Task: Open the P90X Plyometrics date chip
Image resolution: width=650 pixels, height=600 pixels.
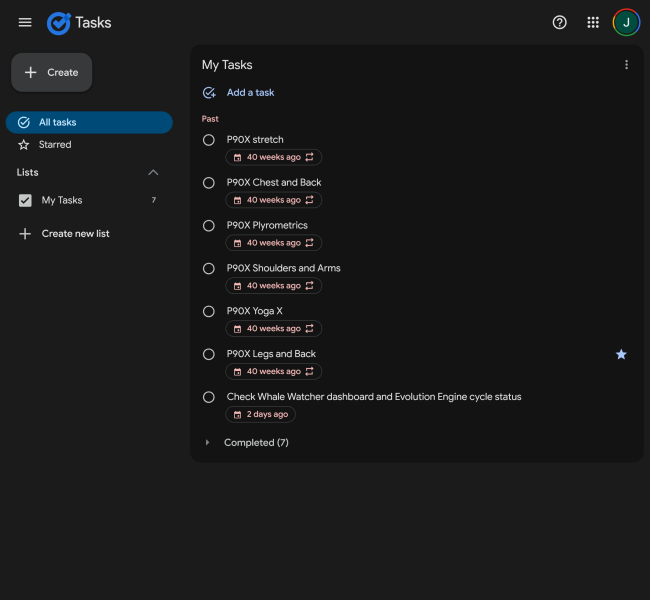Action: click(273, 243)
